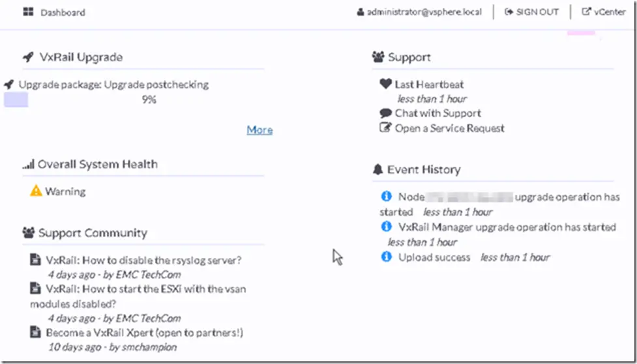Screen dimensions: 637x364
Task: Click the yellow Warning triangle icon
Action: coord(36,190)
